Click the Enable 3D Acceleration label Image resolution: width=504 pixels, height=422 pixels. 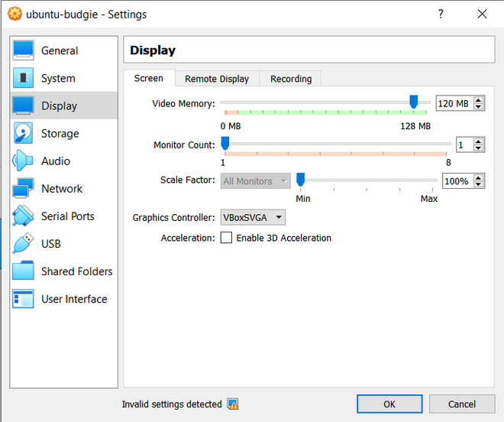pos(284,238)
